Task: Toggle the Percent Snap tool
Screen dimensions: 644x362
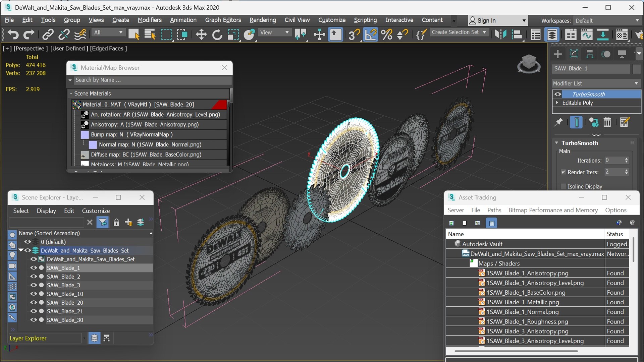Action: [x=386, y=34]
